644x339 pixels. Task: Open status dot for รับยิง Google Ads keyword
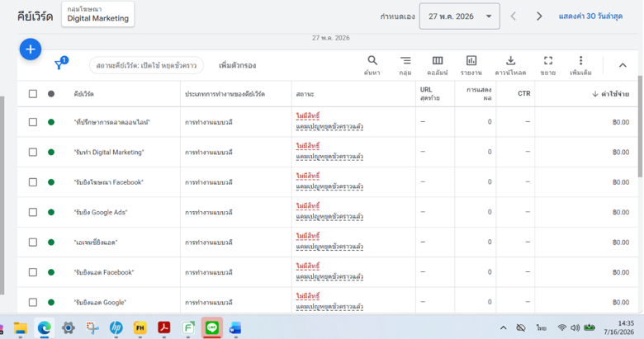(51, 212)
